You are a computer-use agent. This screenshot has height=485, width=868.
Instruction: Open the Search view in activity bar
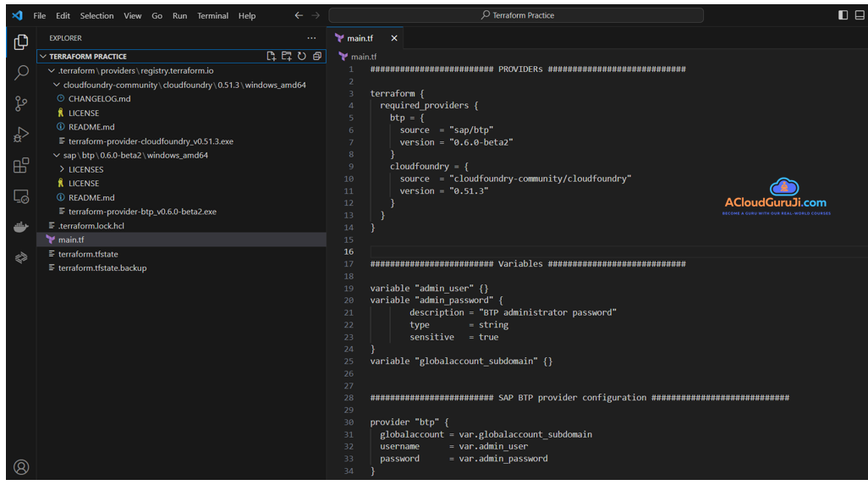click(21, 73)
